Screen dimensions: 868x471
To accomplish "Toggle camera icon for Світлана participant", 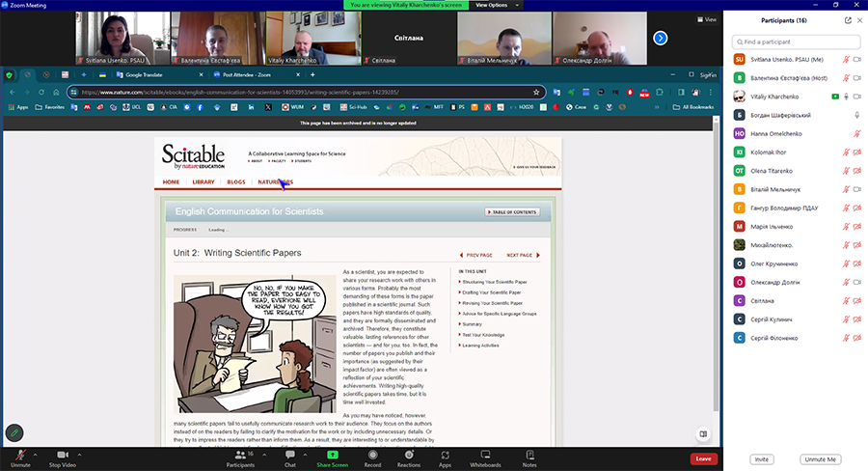I will (x=857, y=301).
